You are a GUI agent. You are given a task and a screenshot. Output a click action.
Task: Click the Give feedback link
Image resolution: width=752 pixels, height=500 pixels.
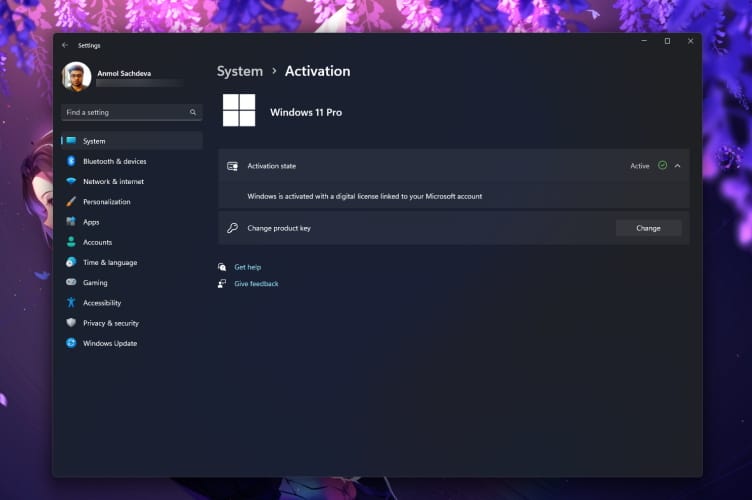pyautogui.click(x=256, y=284)
